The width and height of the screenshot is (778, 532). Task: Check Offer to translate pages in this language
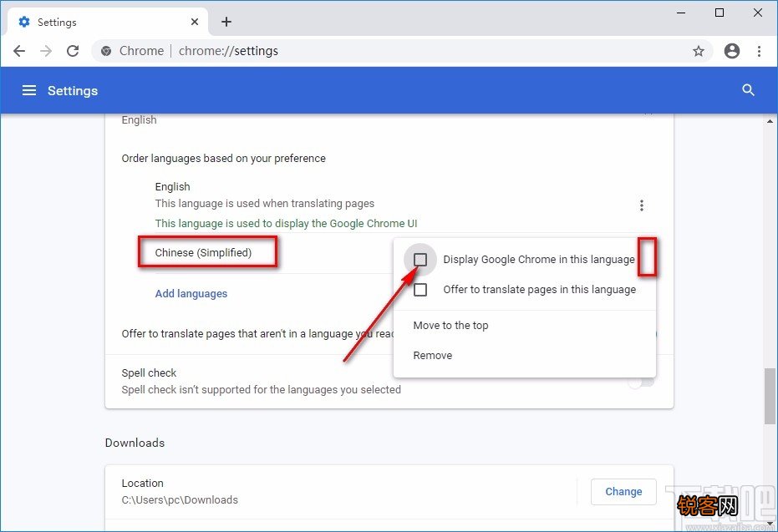420,290
